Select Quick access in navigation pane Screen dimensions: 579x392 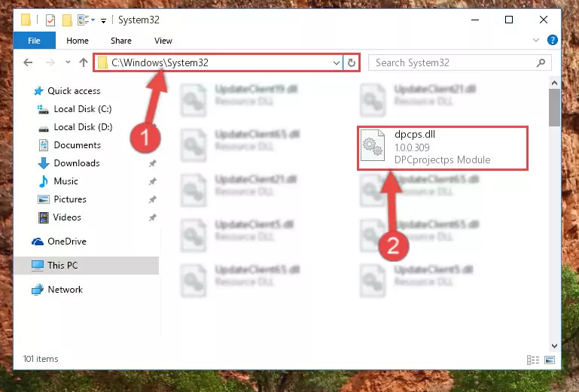coord(74,91)
